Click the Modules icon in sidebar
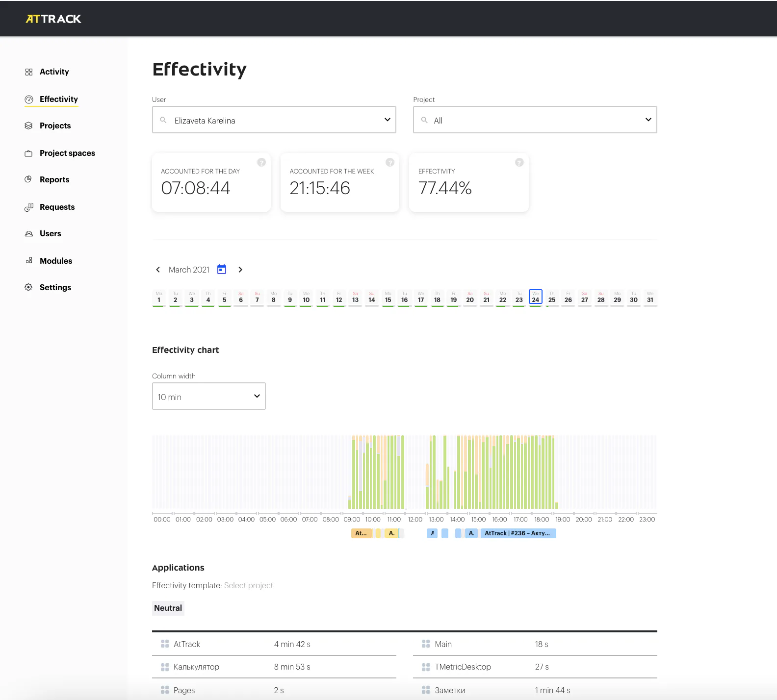This screenshot has height=700, width=777. click(x=29, y=261)
